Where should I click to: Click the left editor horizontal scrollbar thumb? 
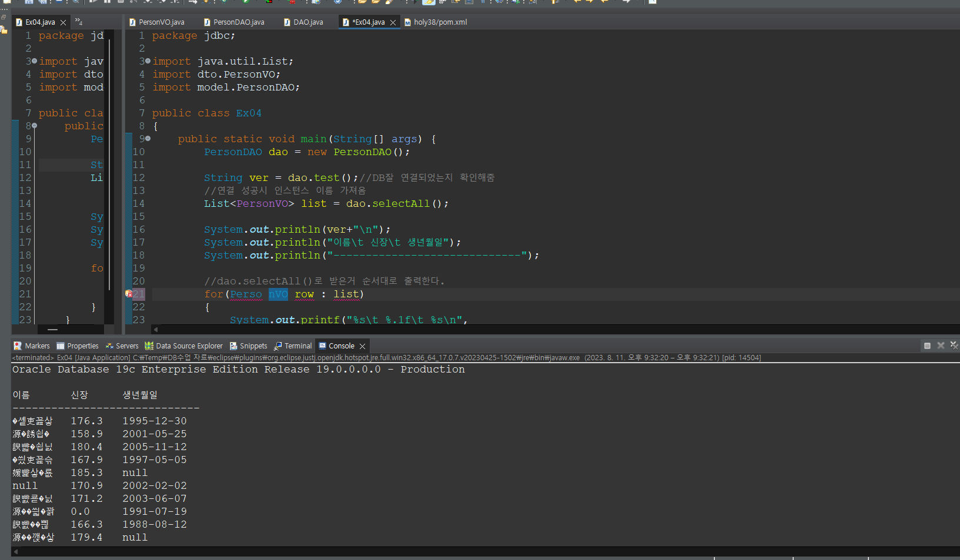pyautogui.click(x=53, y=330)
